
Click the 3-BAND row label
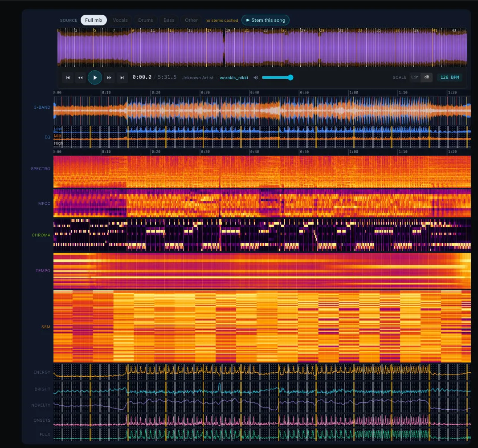pyautogui.click(x=42, y=107)
